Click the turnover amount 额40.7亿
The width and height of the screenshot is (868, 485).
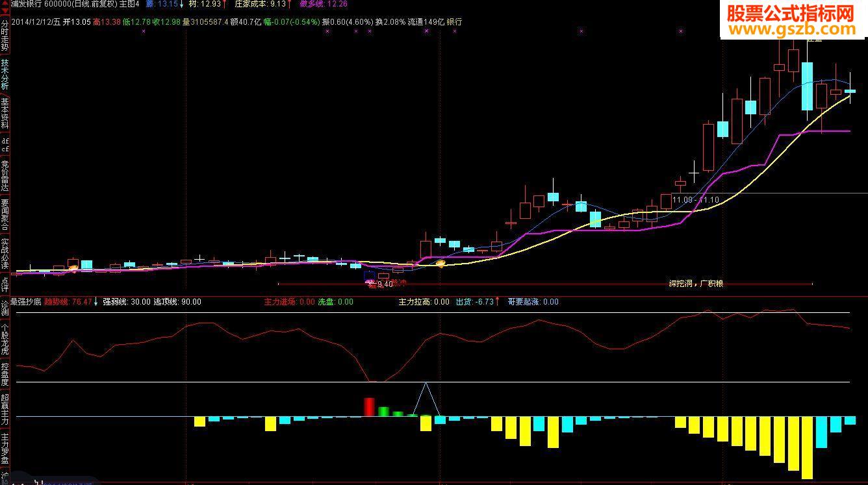coord(246,22)
